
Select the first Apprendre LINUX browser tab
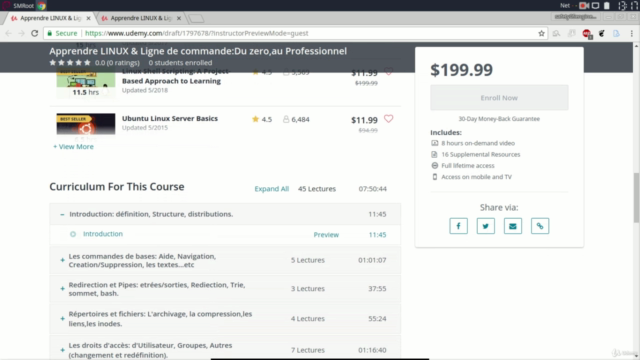pos(51,18)
